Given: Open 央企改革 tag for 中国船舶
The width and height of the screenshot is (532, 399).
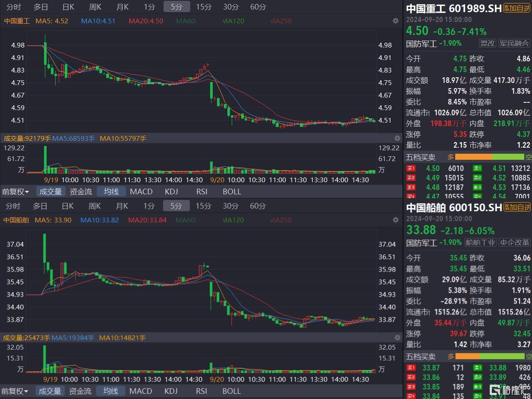Looking at the screenshot, I should point(514,243).
